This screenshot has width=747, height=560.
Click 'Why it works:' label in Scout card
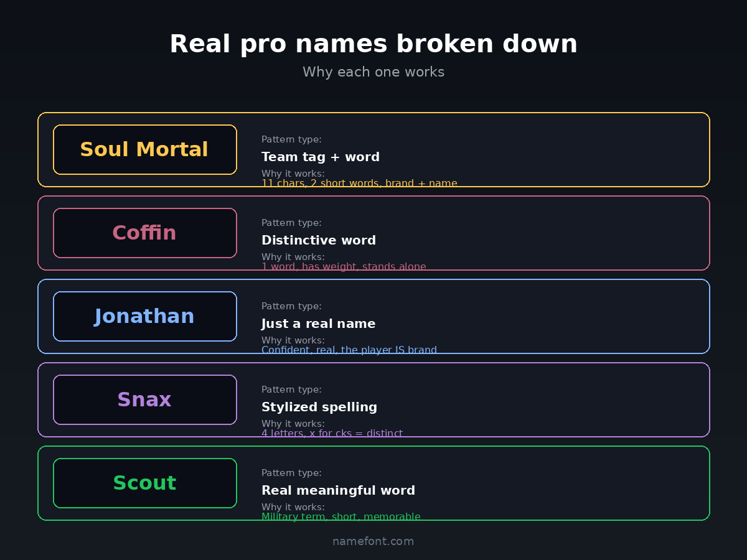click(x=293, y=507)
